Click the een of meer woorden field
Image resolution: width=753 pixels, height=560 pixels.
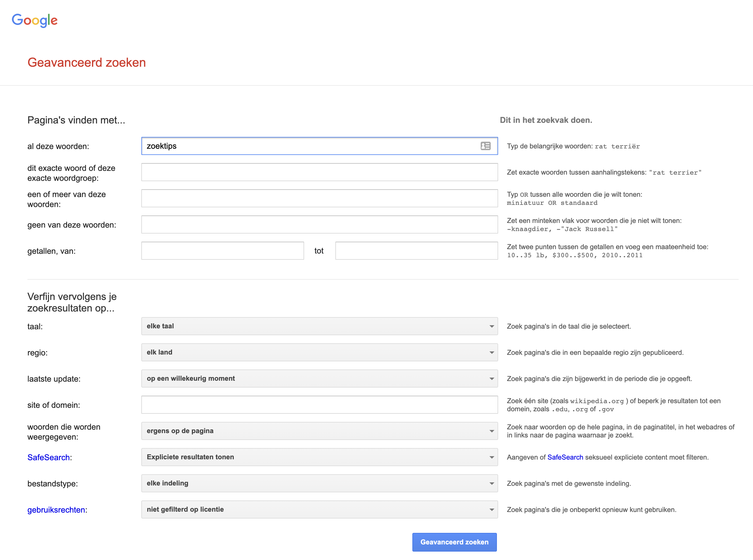[319, 198]
